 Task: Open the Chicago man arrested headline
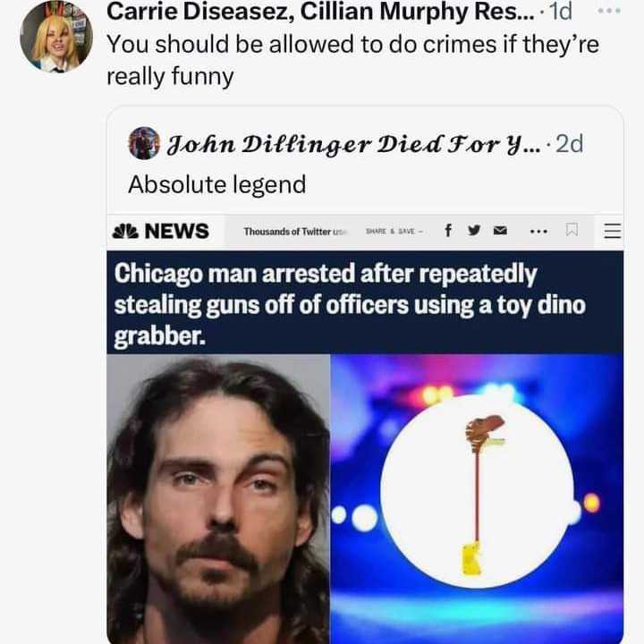coord(350,304)
